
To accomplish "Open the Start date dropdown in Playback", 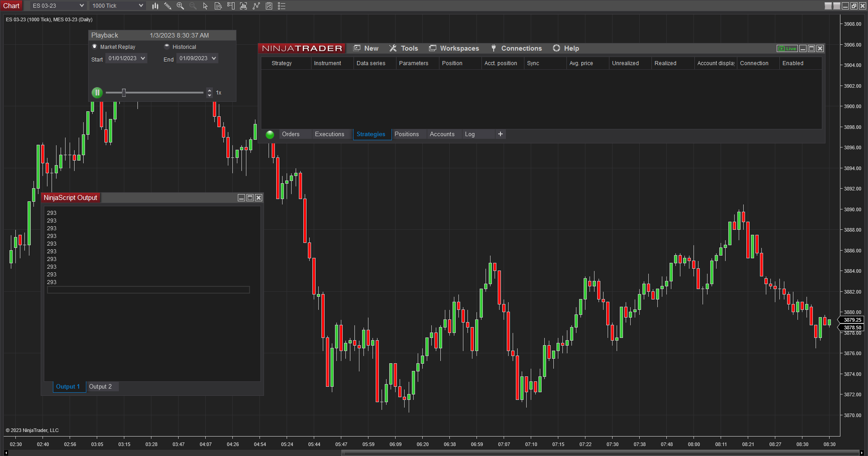I will tap(127, 58).
